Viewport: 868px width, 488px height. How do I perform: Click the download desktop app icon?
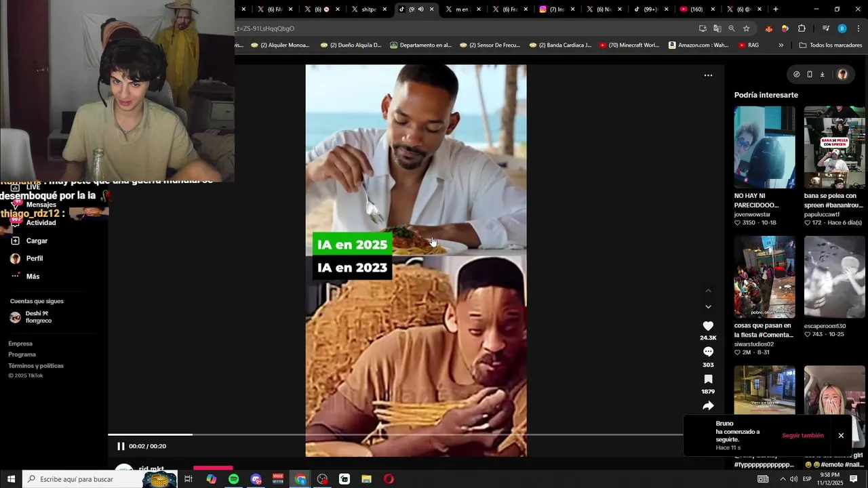822,75
